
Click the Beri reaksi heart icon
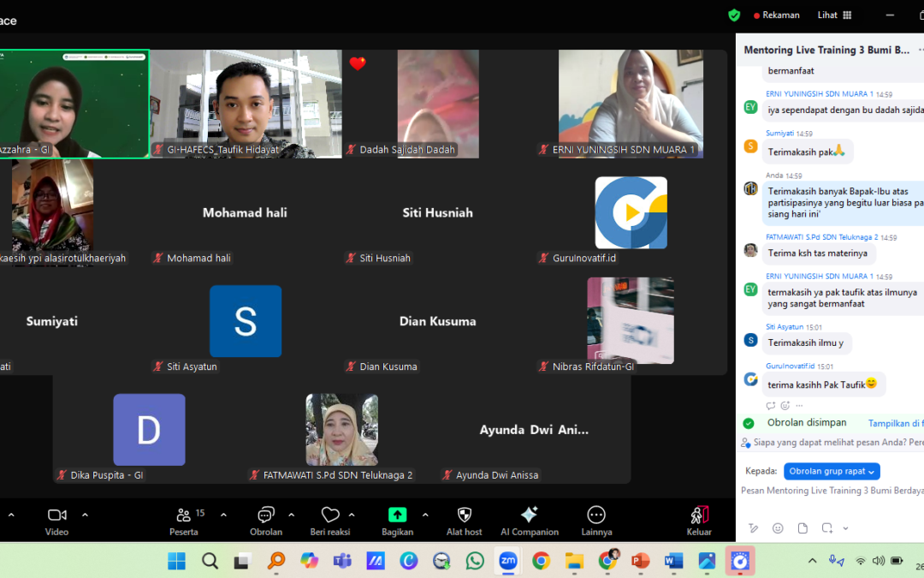330,515
